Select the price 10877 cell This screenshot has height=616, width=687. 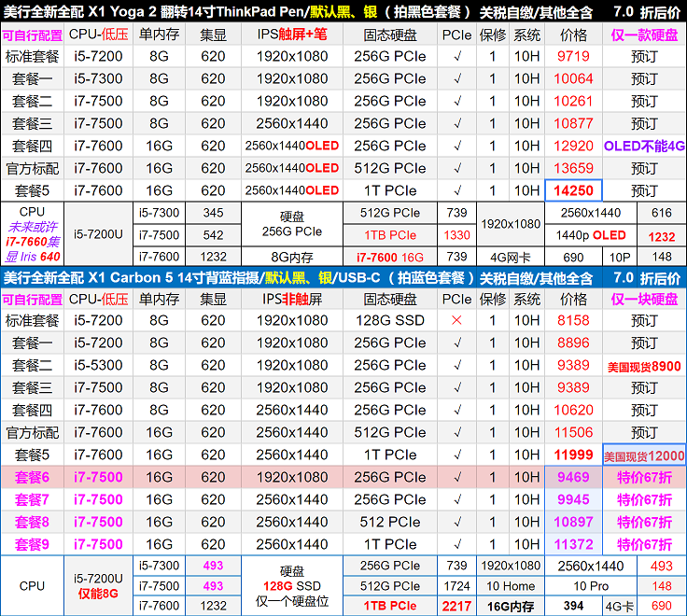pos(573,123)
